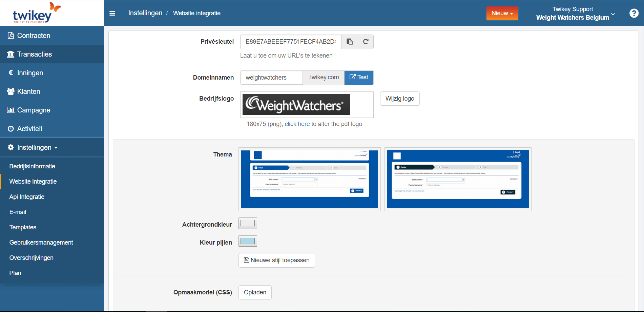Open the help question mark icon
This screenshot has width=644, height=312.
pyautogui.click(x=634, y=13)
